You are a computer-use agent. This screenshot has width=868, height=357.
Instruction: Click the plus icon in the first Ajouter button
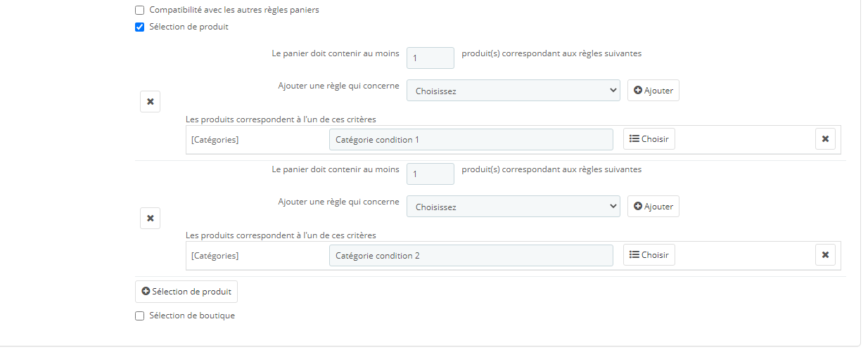638,91
